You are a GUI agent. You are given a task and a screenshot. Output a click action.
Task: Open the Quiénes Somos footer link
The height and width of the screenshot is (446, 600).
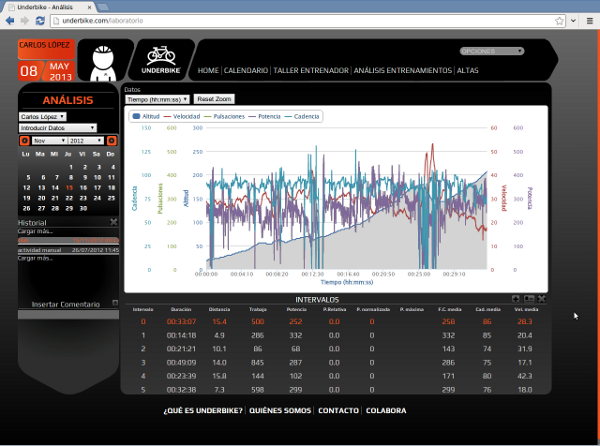click(x=280, y=410)
